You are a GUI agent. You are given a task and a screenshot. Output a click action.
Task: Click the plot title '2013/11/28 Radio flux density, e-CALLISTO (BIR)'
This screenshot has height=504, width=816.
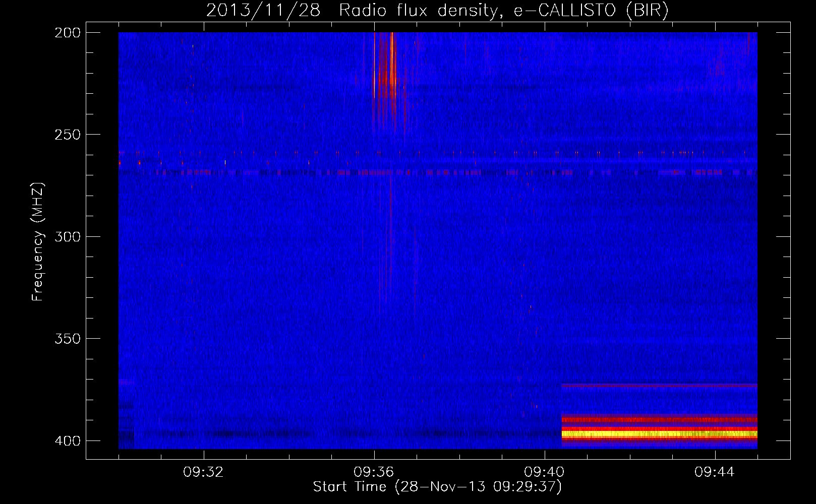pos(437,11)
